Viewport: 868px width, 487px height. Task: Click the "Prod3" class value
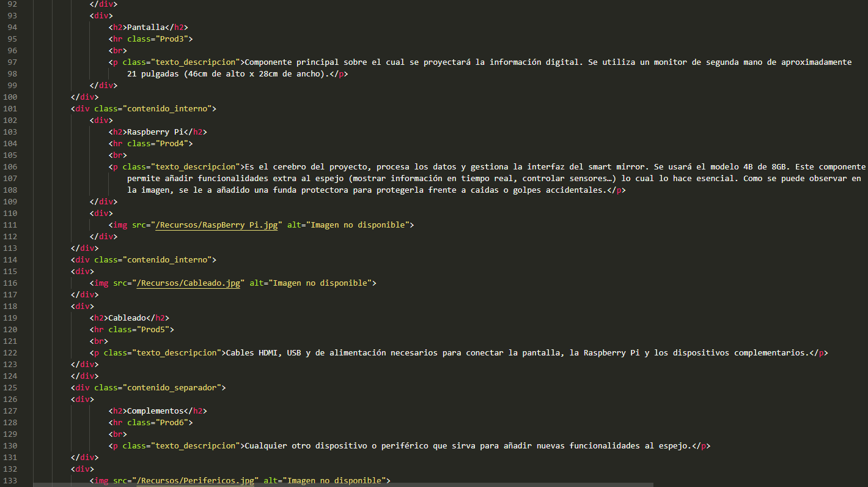(172, 39)
